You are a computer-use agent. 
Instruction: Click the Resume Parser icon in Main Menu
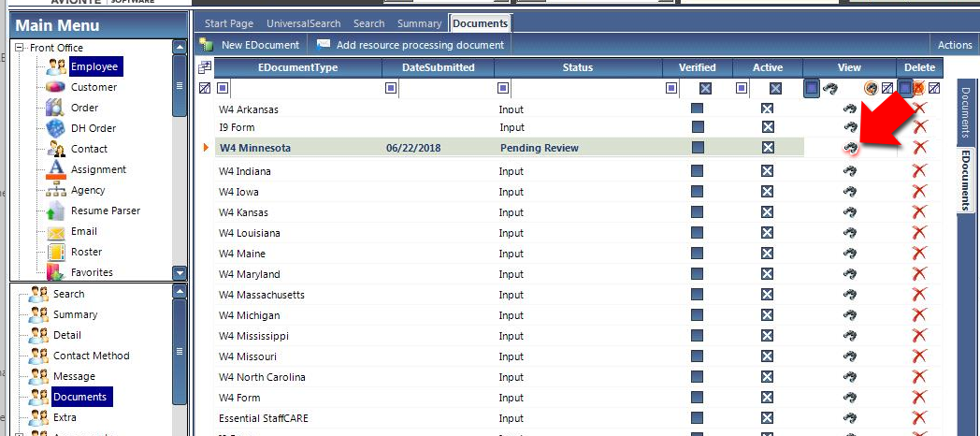(55, 211)
